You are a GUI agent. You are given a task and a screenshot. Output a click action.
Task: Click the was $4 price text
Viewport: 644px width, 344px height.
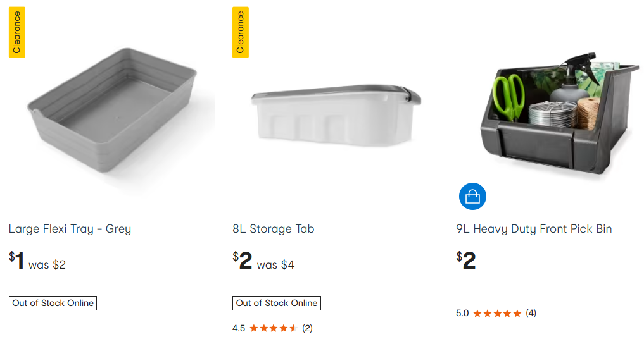tap(275, 265)
